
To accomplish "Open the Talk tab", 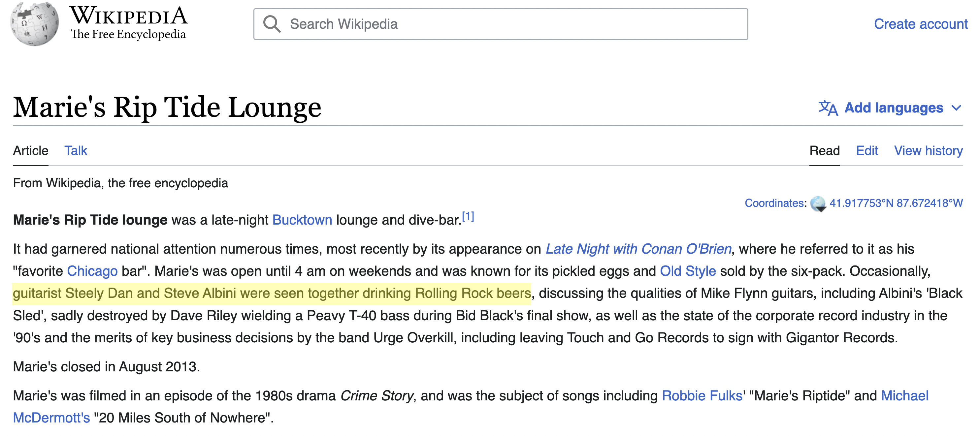I will pos(76,151).
